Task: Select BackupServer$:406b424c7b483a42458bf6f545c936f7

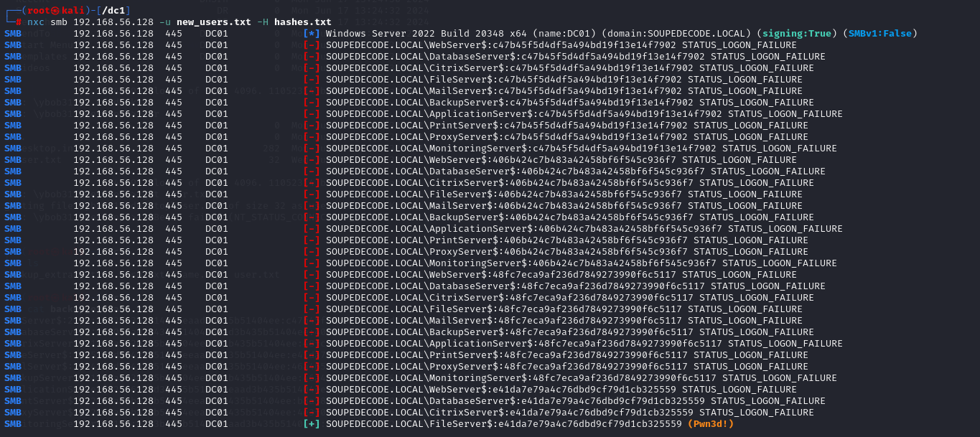Action: [561, 217]
